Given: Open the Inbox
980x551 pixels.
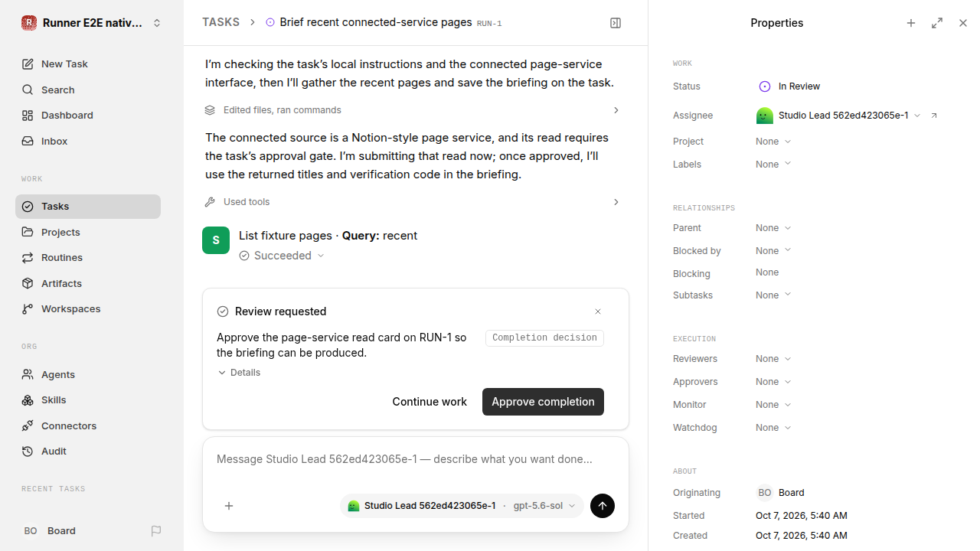Looking at the screenshot, I should (x=88, y=141).
